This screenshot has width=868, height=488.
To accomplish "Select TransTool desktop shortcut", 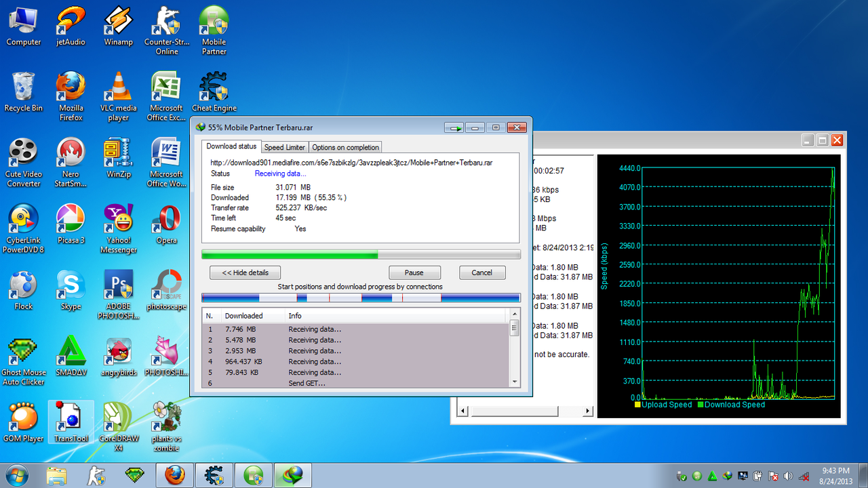I will pos(71,422).
